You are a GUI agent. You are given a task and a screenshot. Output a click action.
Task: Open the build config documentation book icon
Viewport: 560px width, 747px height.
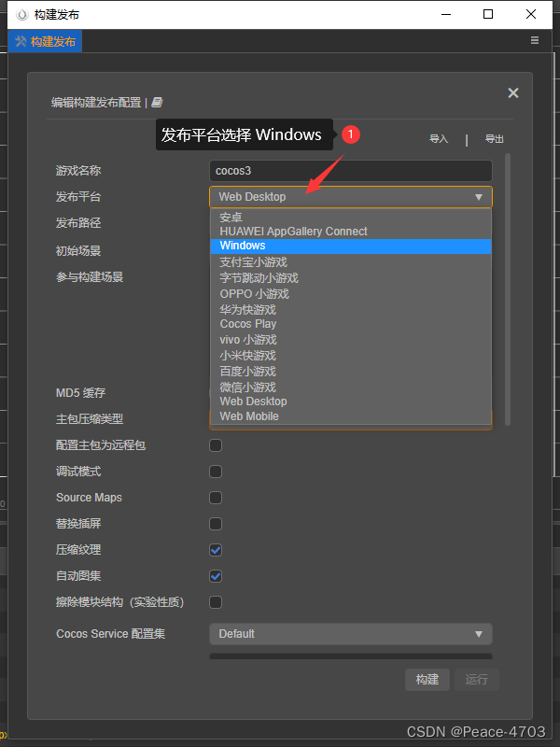157,102
